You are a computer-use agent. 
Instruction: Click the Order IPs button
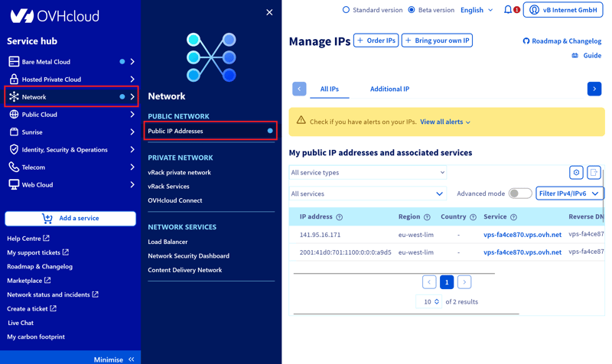(376, 41)
